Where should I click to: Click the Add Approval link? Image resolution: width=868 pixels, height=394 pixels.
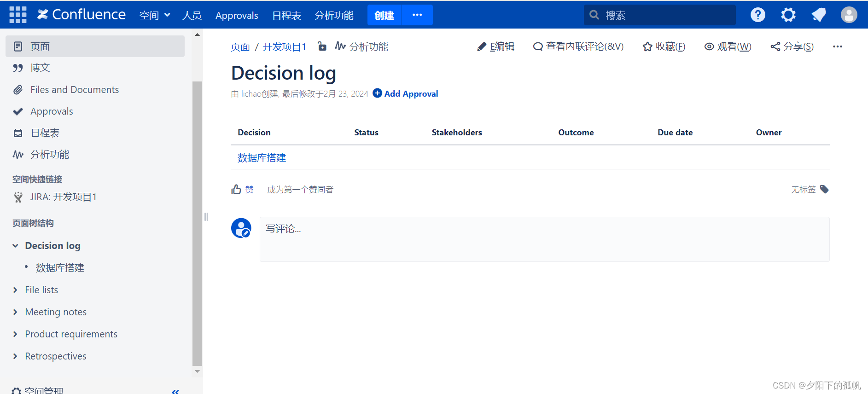pos(411,93)
